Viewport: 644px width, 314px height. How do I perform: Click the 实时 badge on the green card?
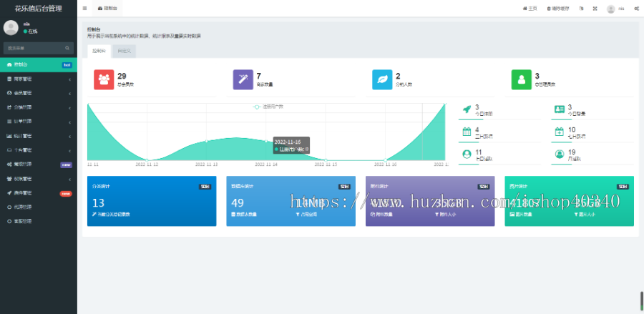coord(623,187)
